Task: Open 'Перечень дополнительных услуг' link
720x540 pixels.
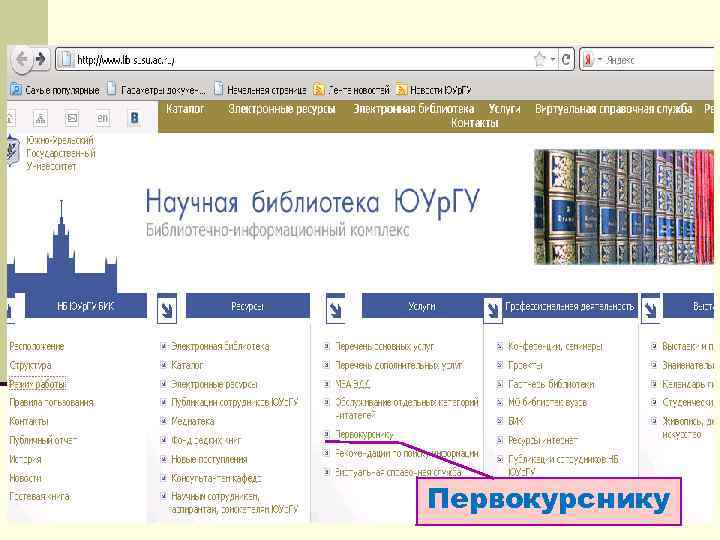Action: [399, 366]
